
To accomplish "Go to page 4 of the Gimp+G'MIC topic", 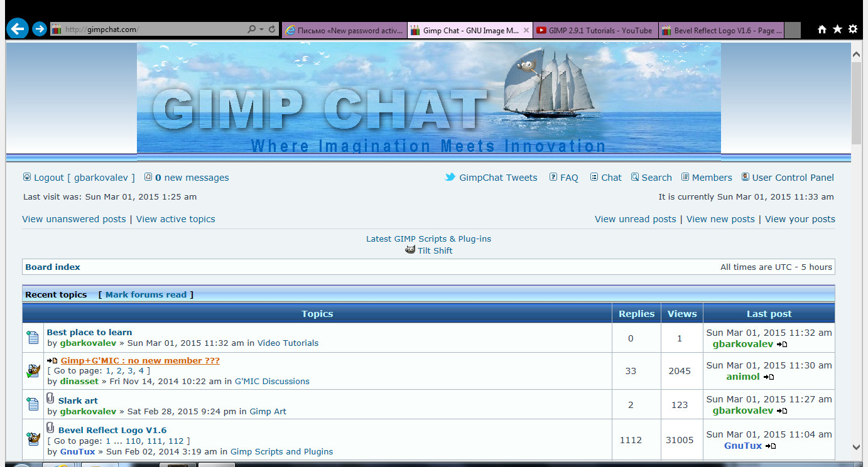I will (x=141, y=371).
